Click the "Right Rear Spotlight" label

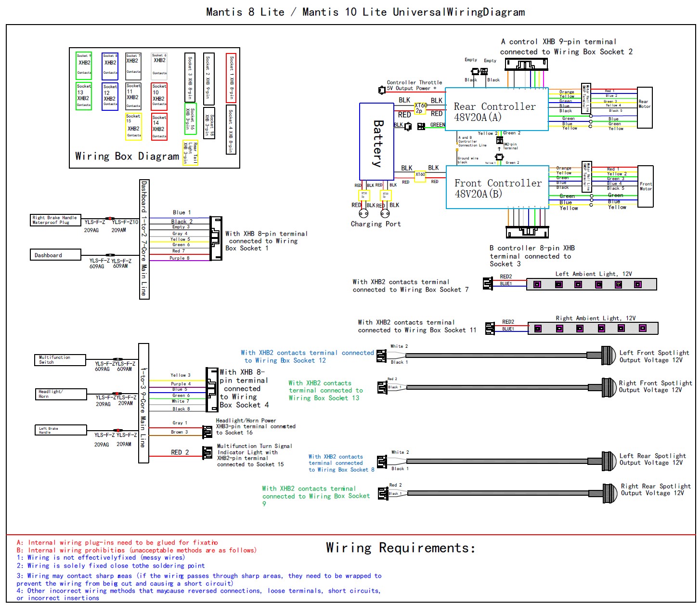pos(656,486)
